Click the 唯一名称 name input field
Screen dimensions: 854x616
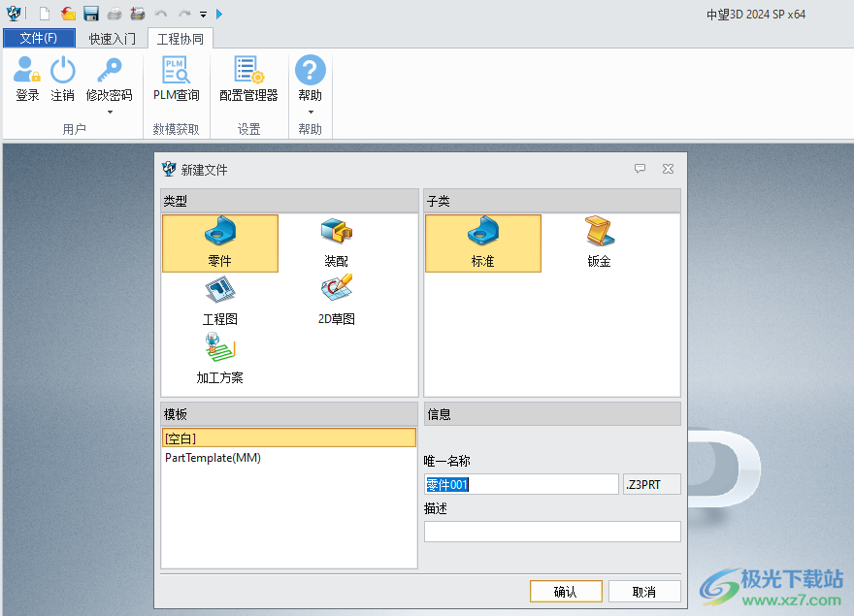point(521,484)
